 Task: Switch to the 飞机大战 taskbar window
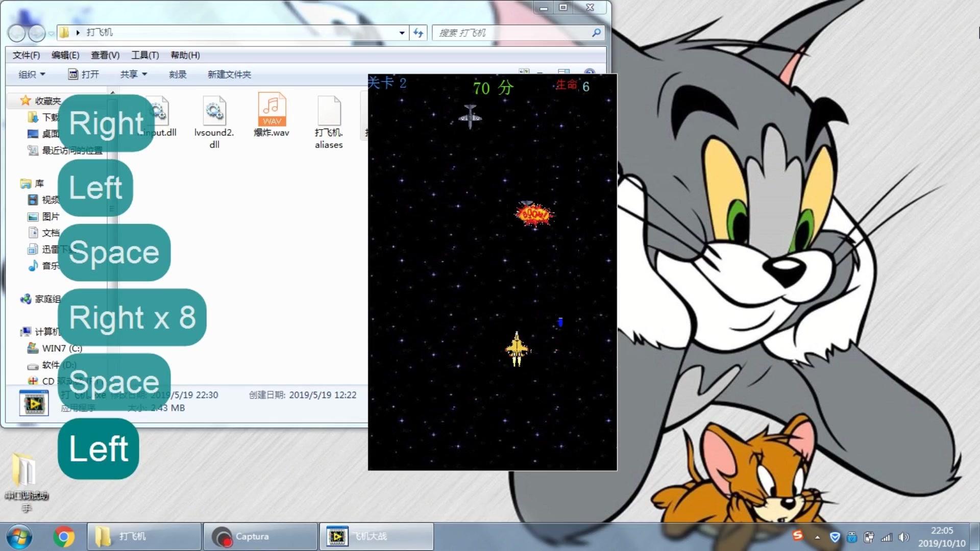point(376,536)
